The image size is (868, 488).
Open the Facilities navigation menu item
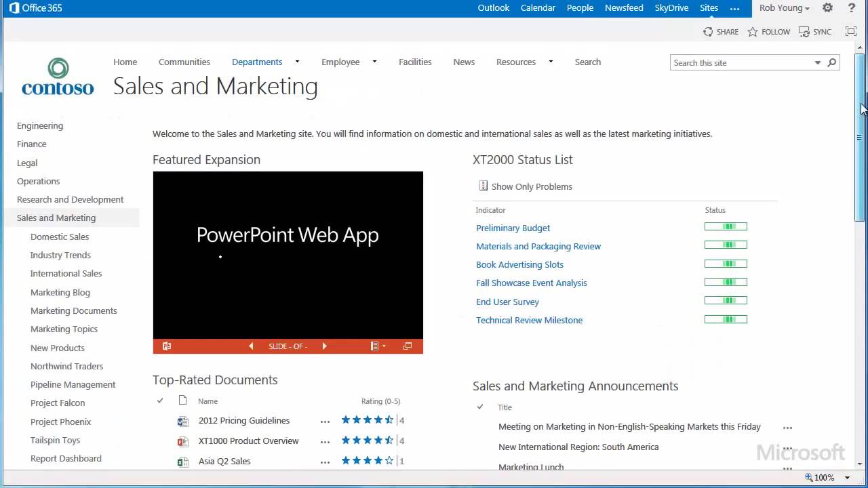click(x=415, y=62)
